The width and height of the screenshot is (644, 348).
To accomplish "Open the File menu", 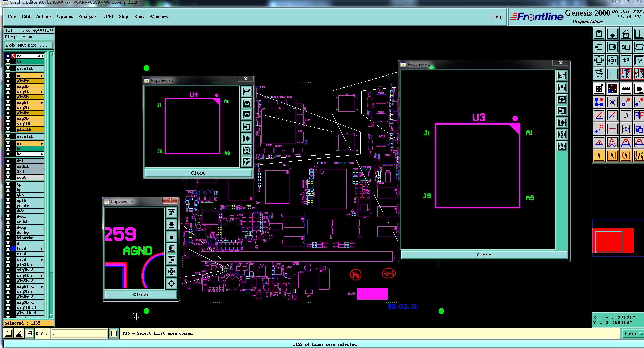I will pyautogui.click(x=12, y=16).
